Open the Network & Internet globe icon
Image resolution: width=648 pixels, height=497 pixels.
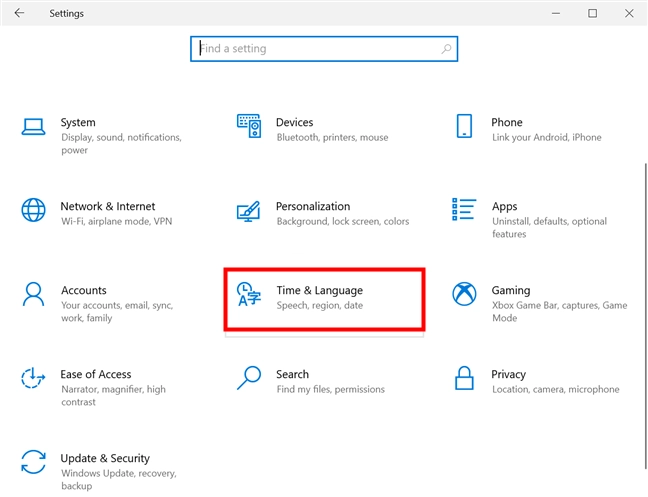pos(33,210)
